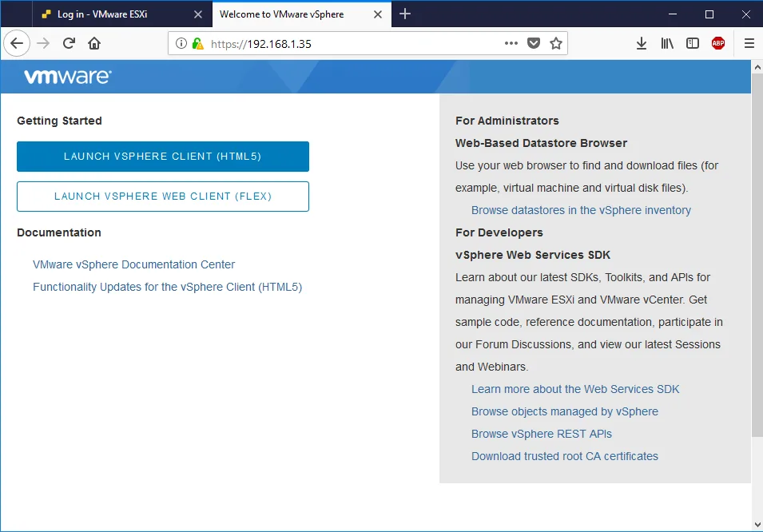The width and height of the screenshot is (763, 532).
Task: Open the Library bookmarks and history icon
Action: [666, 43]
